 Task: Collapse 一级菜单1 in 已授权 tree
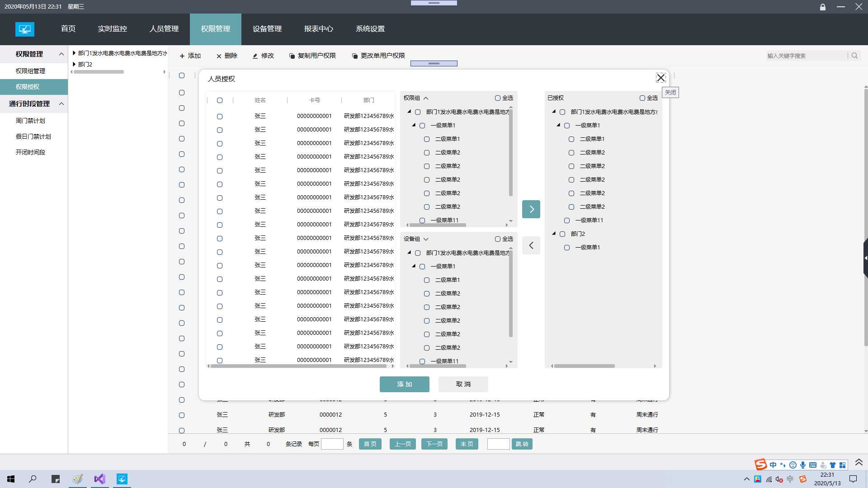(x=559, y=125)
